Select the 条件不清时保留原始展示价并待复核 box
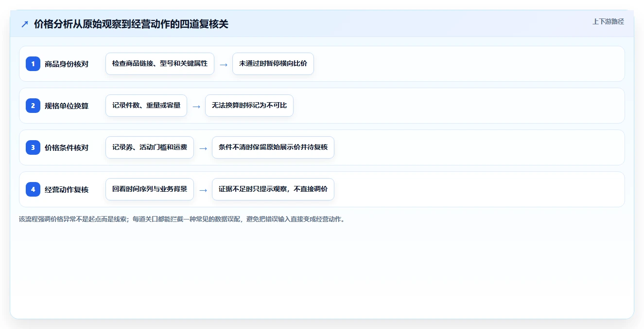 coord(273,147)
